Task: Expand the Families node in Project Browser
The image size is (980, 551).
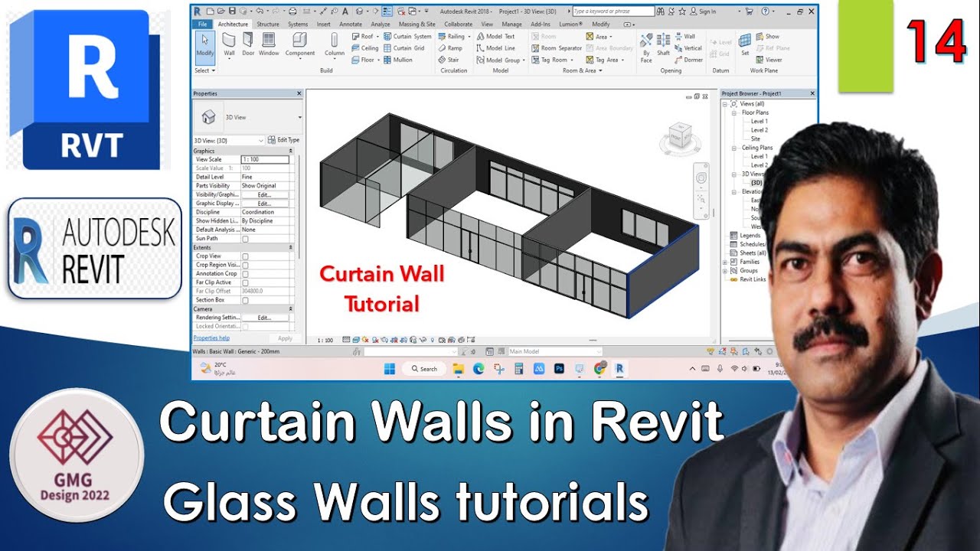Action: tap(725, 262)
